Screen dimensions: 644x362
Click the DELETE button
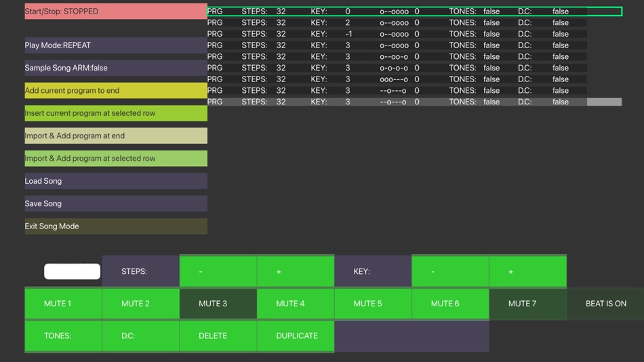click(218, 336)
